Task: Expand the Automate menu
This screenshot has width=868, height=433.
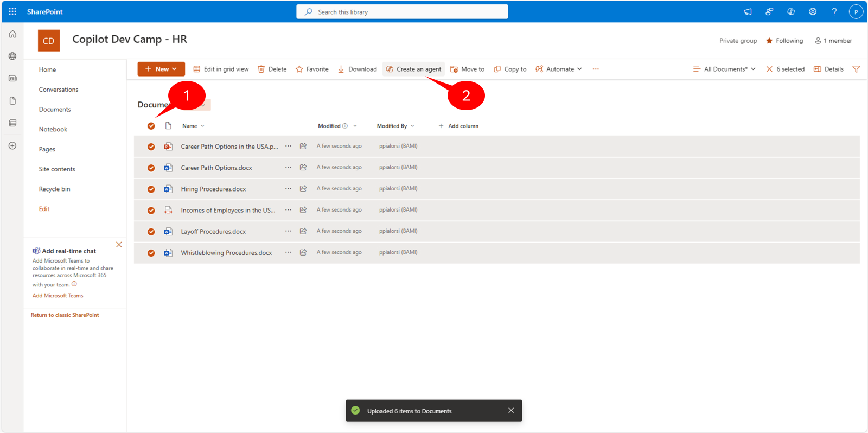Action: 559,69
